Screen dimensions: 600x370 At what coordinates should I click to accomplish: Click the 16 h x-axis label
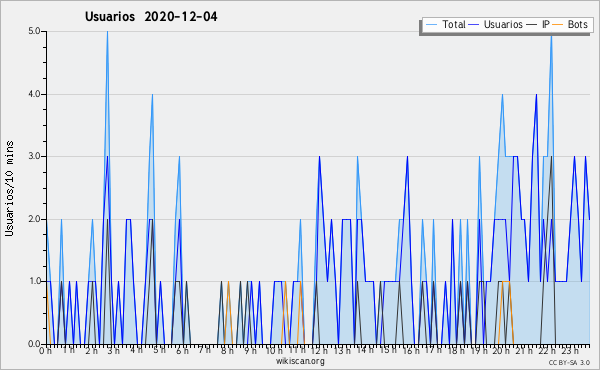[411, 350]
